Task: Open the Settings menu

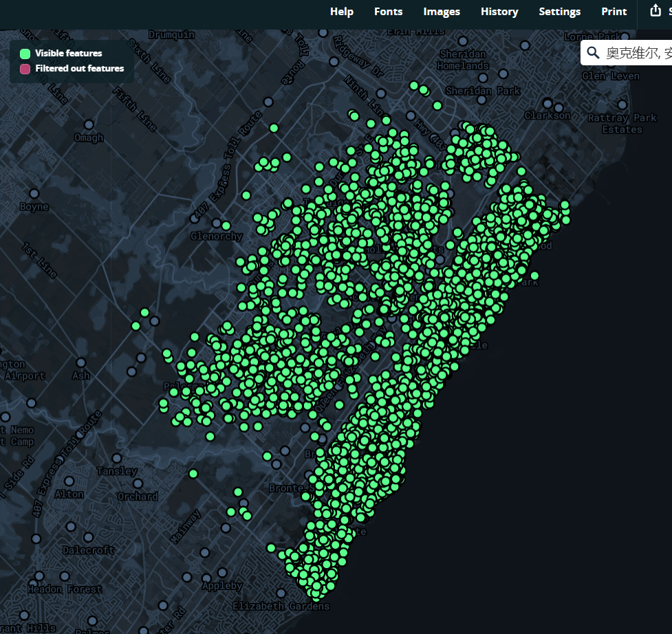Action: pyautogui.click(x=559, y=11)
